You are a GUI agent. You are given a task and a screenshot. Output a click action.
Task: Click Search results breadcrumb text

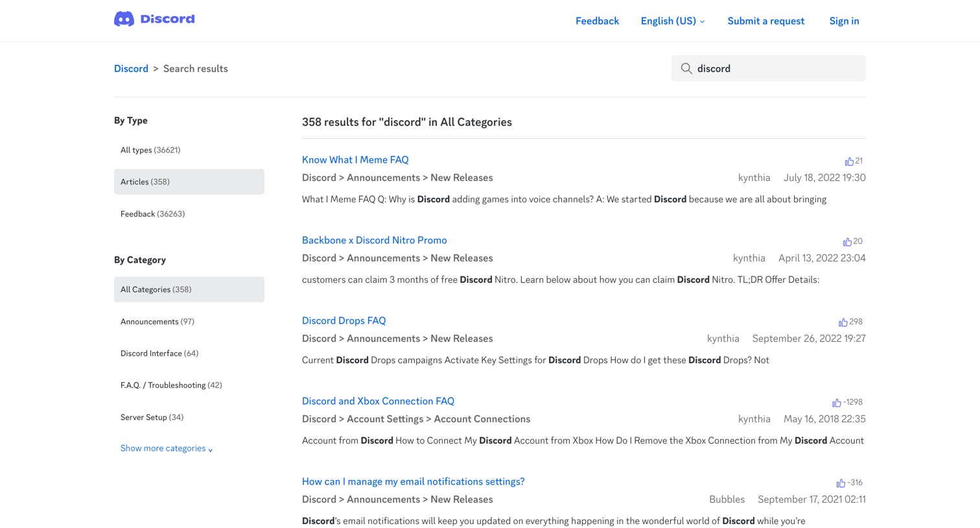click(195, 68)
